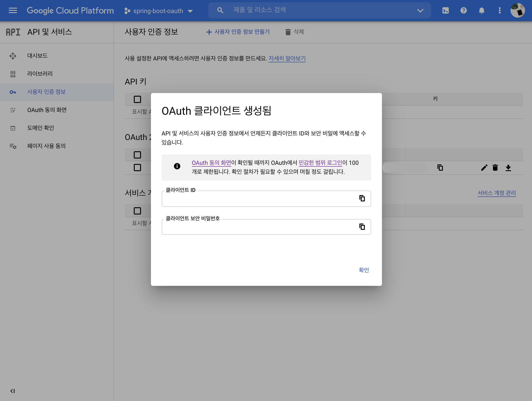Expand the search bar dropdown chevron
The height and width of the screenshot is (401, 532).
420,11
